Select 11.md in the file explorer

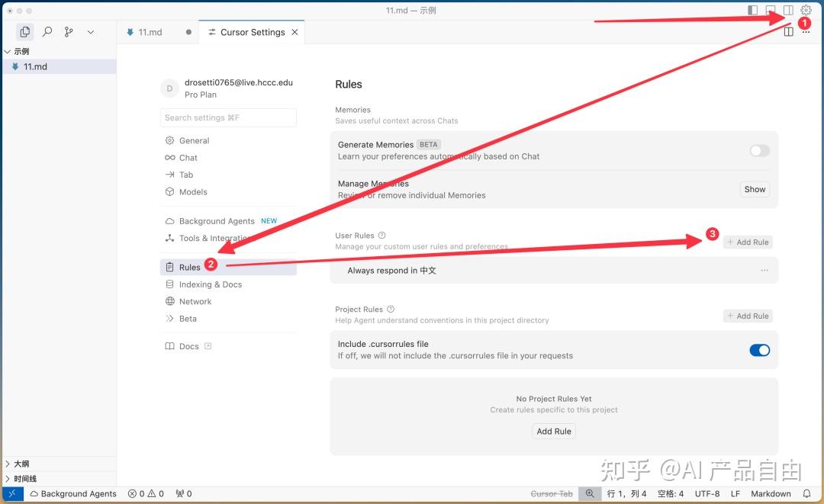pyautogui.click(x=59, y=66)
